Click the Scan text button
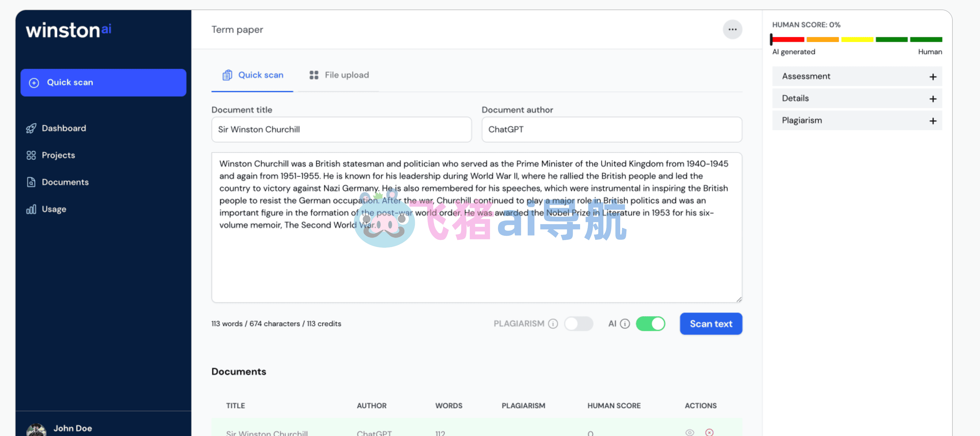Screen dimensions: 980x436 [711, 324]
